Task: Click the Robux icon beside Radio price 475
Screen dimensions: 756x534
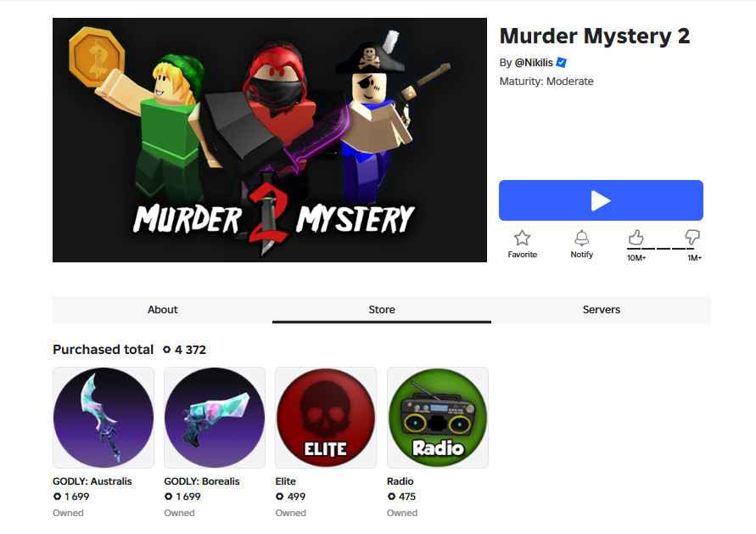Action: click(391, 497)
